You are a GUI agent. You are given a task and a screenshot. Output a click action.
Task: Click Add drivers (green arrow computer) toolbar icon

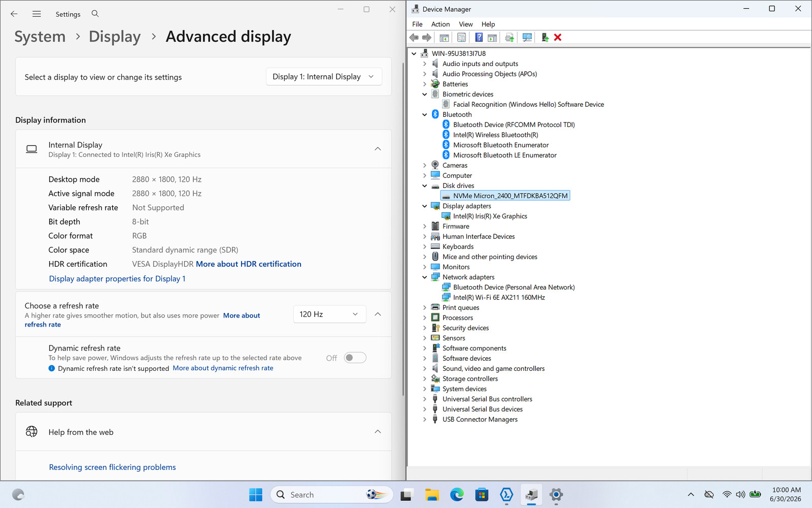tap(545, 38)
